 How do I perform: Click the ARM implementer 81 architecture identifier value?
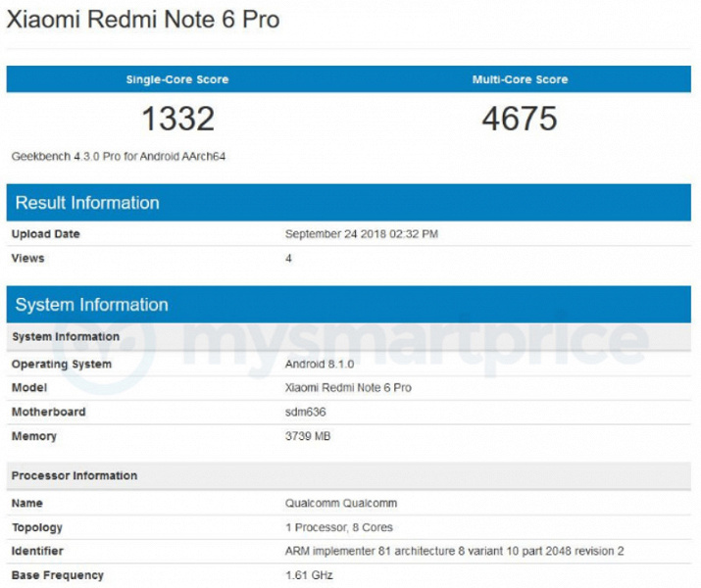pyautogui.click(x=454, y=551)
